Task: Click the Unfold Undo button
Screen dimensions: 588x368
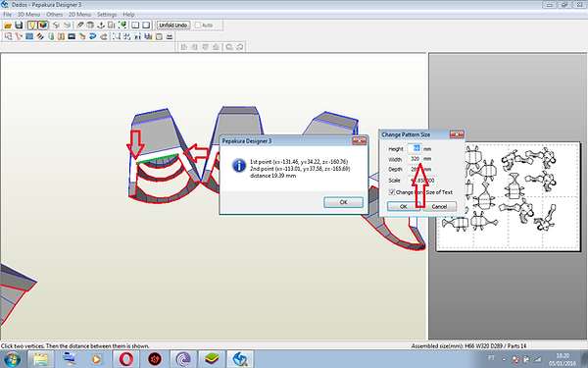Action: point(173,26)
